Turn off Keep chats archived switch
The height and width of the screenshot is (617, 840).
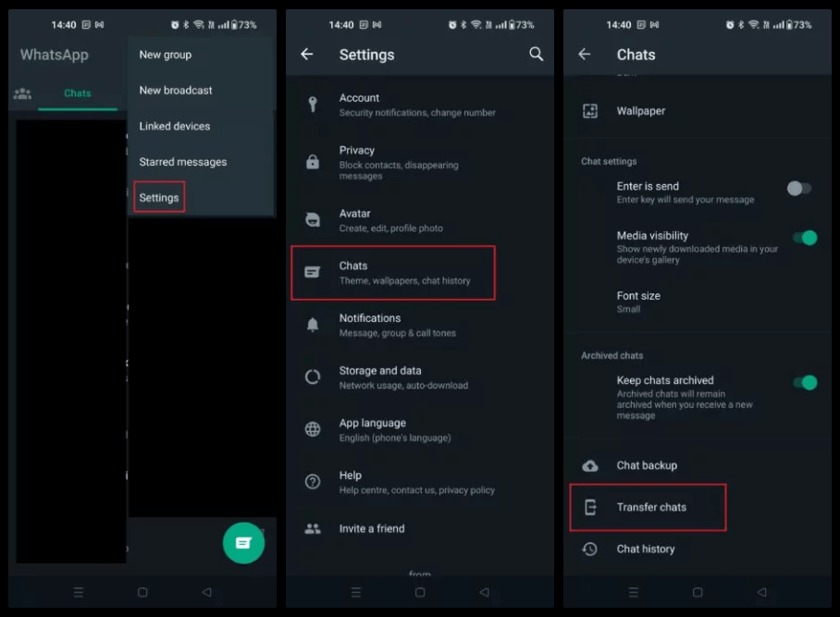click(804, 382)
